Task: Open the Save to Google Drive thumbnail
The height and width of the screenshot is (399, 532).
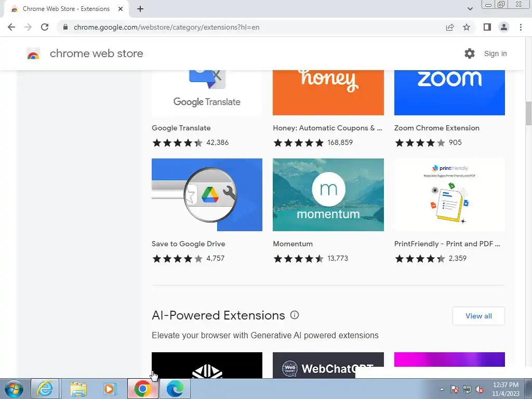Action: click(x=207, y=195)
